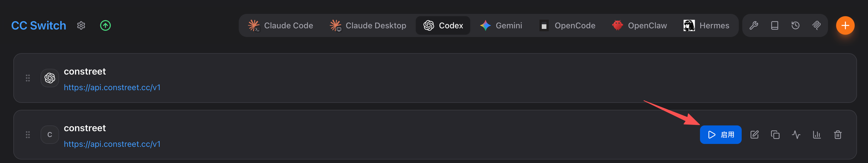Select the OpenCode tab

(x=568, y=25)
